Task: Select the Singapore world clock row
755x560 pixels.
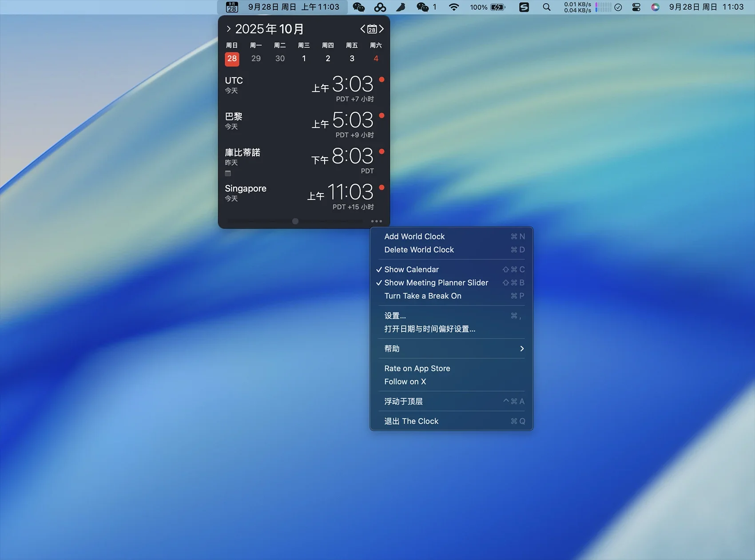Action: pyautogui.click(x=304, y=196)
